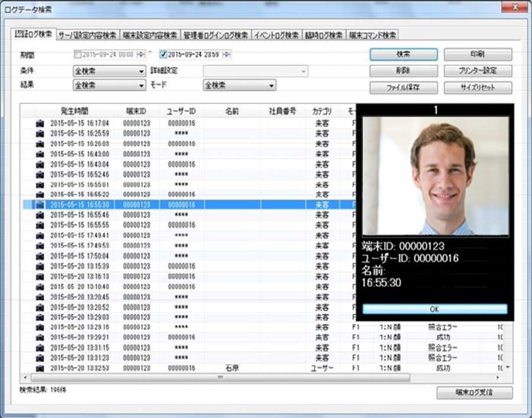Open プリンター設定 button

click(478, 71)
